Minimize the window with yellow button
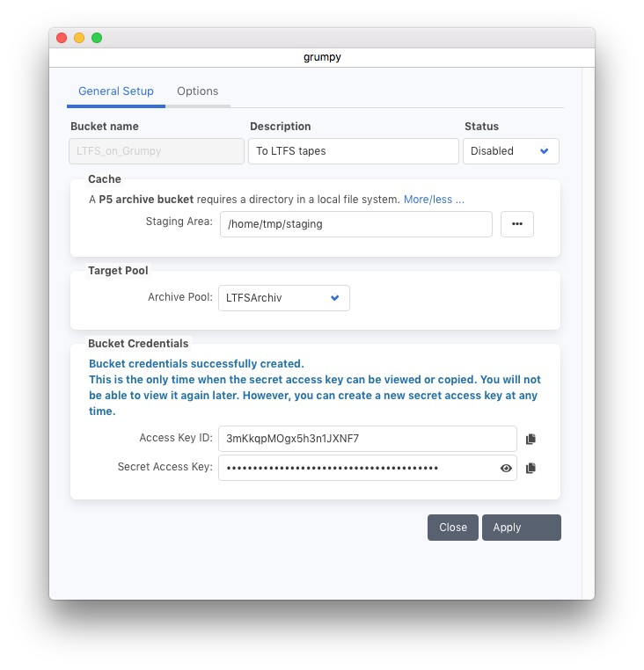This screenshot has height=670, width=644. point(79,38)
